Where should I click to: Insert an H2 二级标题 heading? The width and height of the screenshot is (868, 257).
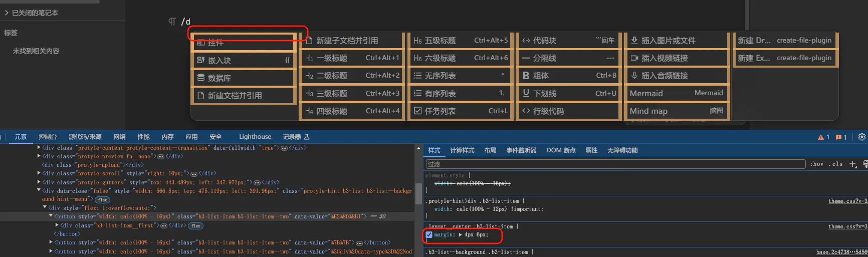(352, 76)
